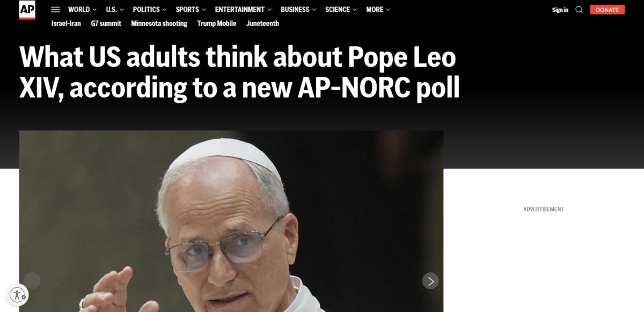Viewport: 644px width, 312px height.
Task: Click the red Donate button
Action: click(607, 10)
